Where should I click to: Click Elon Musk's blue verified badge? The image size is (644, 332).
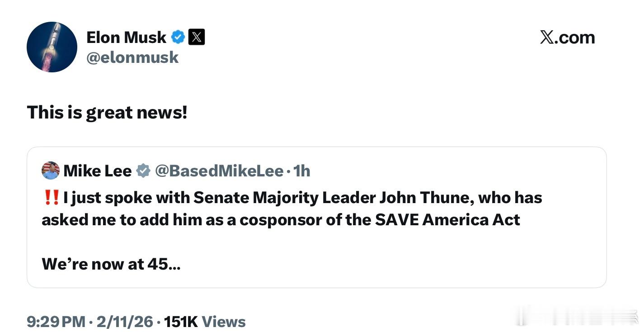[178, 37]
